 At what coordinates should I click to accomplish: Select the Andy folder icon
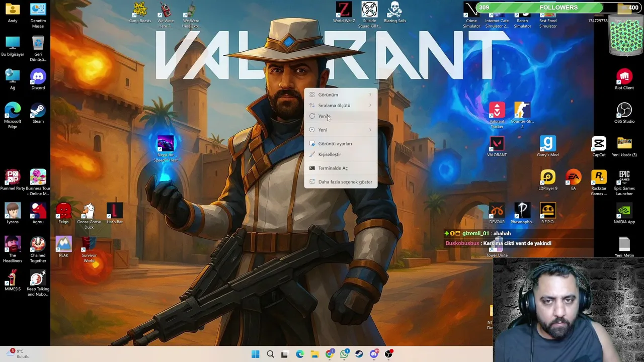(13, 13)
